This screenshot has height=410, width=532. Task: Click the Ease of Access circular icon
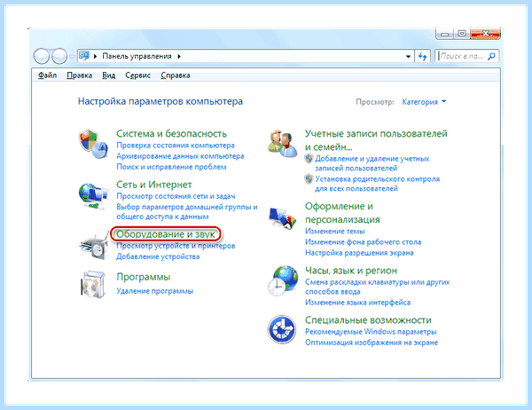[x=282, y=329]
